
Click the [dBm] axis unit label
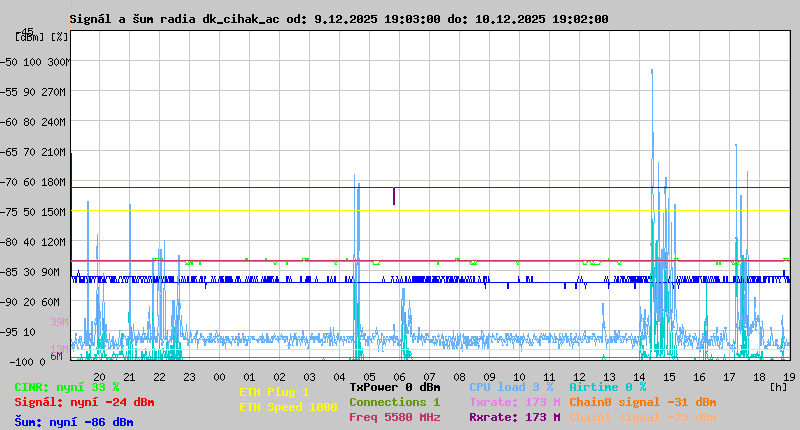point(29,37)
